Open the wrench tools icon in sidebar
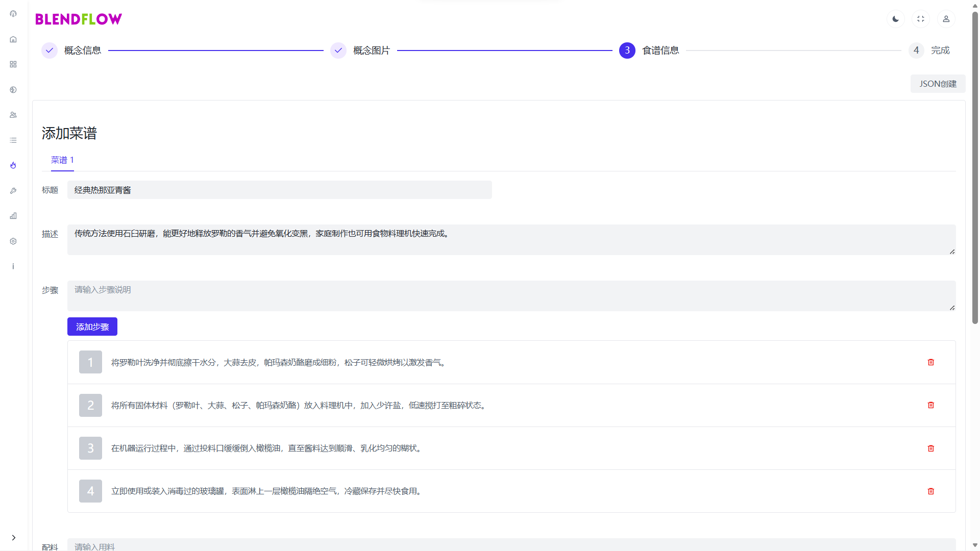This screenshot has width=980, height=551. tap(13, 191)
